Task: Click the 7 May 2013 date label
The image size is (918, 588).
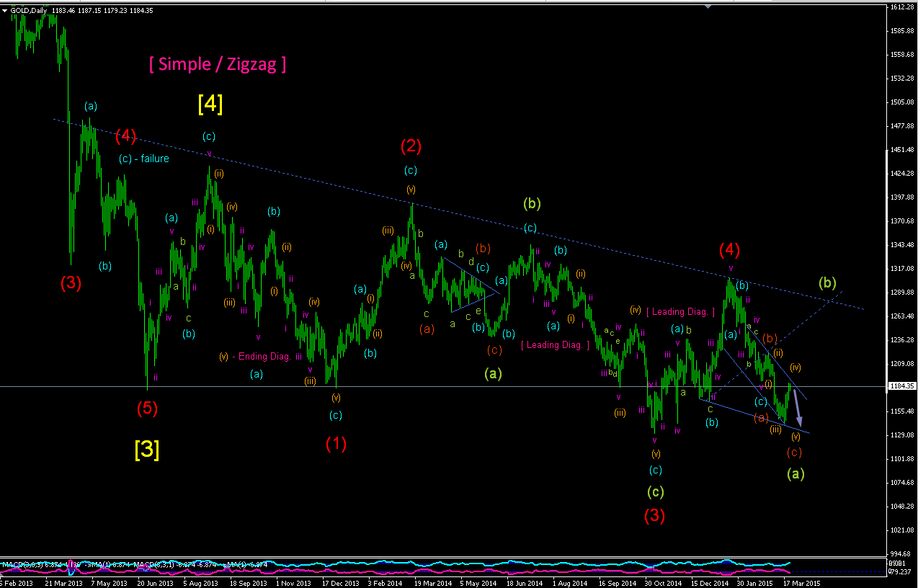Action: pyautogui.click(x=110, y=582)
